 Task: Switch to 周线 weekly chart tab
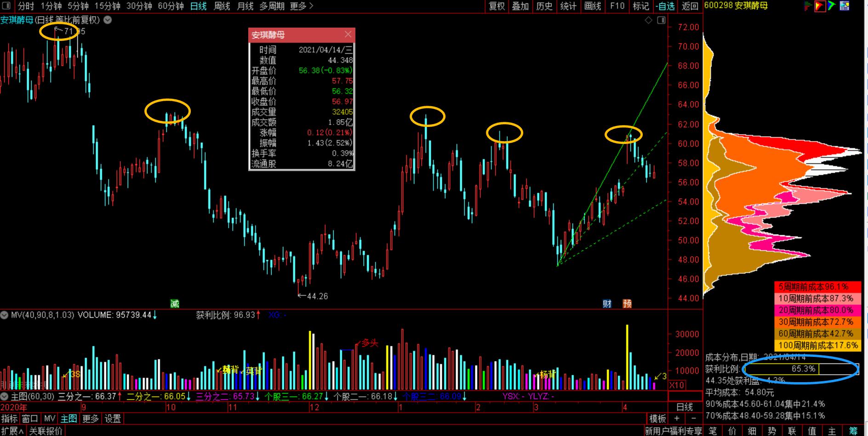click(x=222, y=6)
